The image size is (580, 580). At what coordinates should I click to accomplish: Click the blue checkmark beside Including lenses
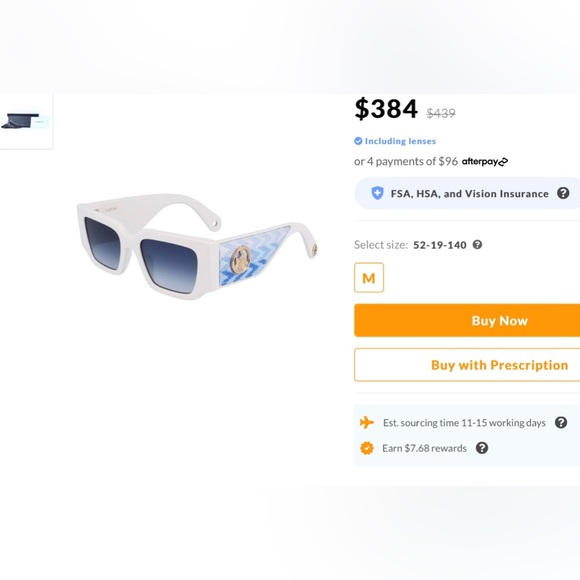pyautogui.click(x=358, y=141)
